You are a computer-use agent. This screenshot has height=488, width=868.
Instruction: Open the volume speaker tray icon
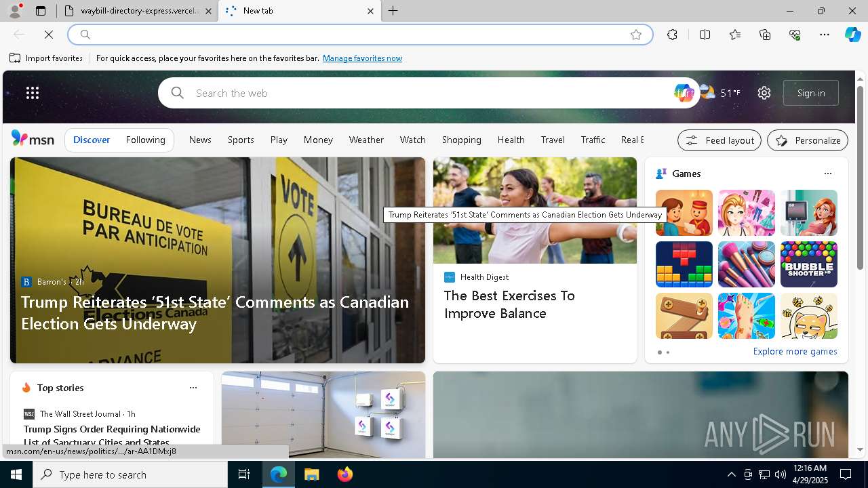781,474
